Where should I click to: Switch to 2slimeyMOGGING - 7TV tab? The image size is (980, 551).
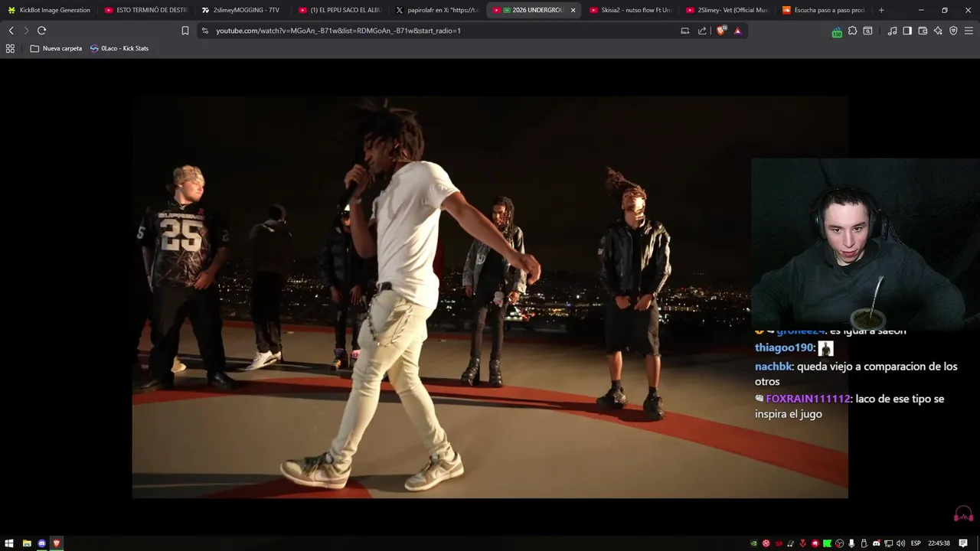(242, 10)
